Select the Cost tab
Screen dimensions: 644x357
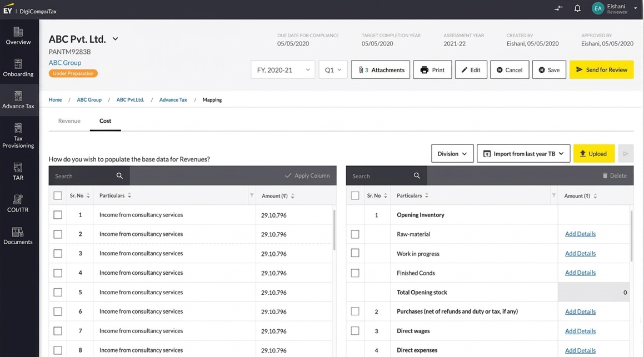(105, 121)
